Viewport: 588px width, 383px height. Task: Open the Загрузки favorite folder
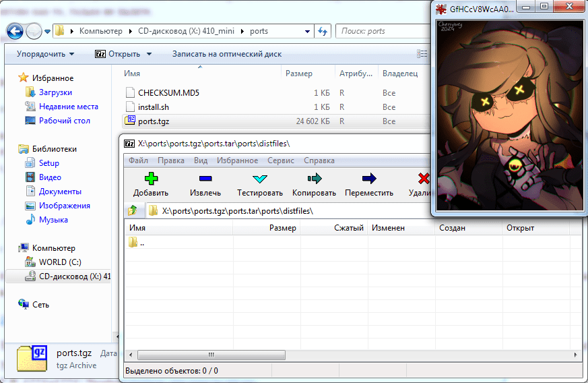click(x=55, y=92)
